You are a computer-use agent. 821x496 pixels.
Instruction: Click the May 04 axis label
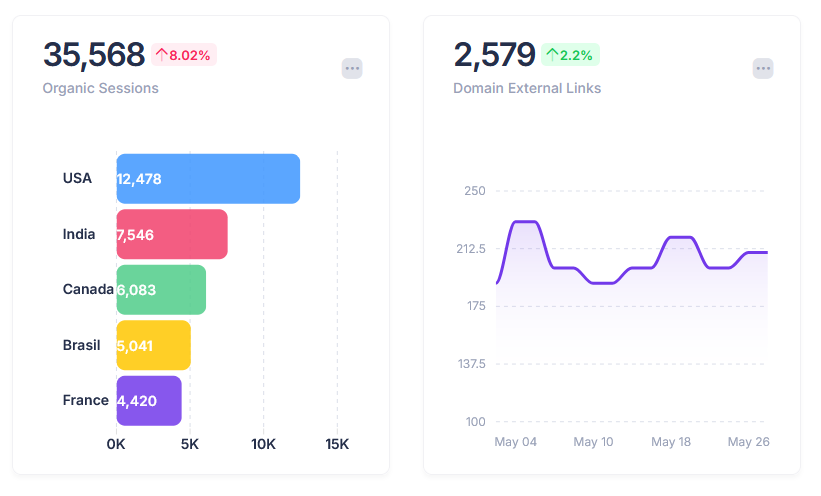click(515, 442)
